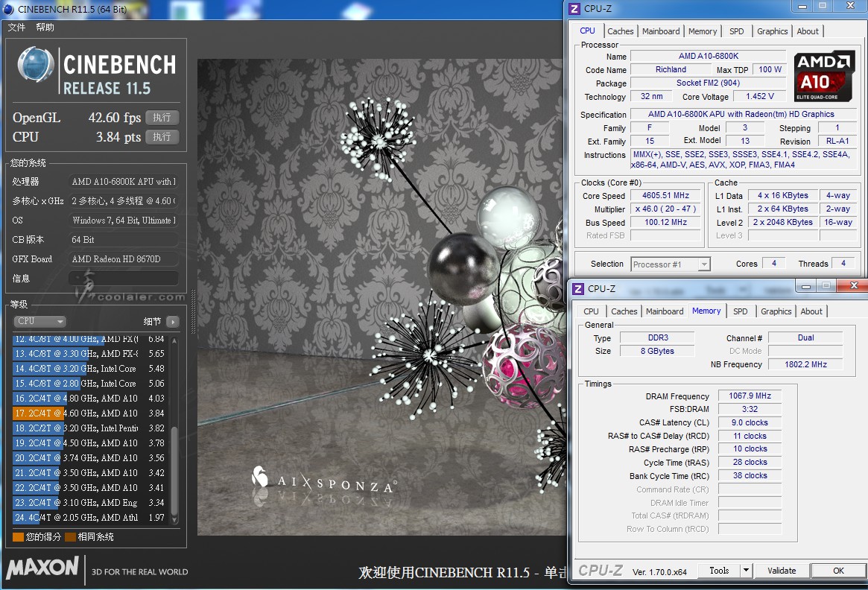Switch to CPU tab in CPU-Z memory window
The image size is (868, 590).
pyautogui.click(x=592, y=311)
